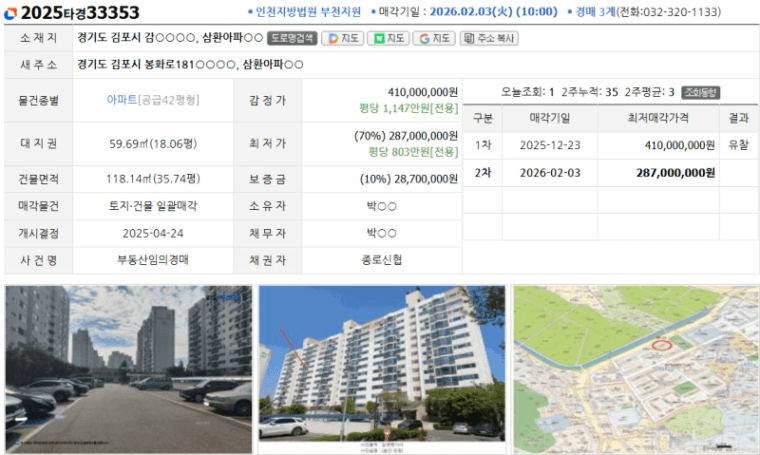Click the green 평당 1,147만원[전용] text
The width and height of the screenshot is (760, 455).
pyautogui.click(x=409, y=108)
